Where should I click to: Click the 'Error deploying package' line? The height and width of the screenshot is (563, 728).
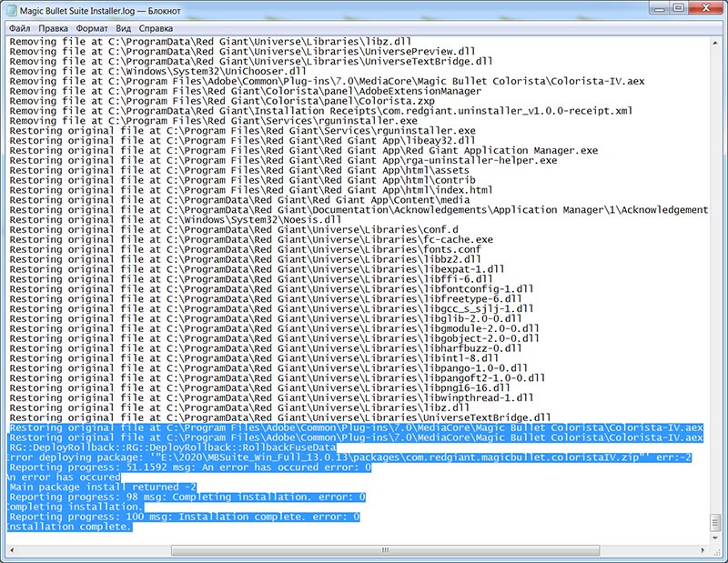(349, 457)
